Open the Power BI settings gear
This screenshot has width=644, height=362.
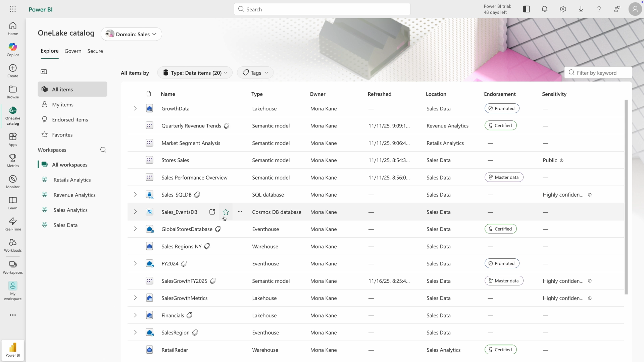pos(562,9)
